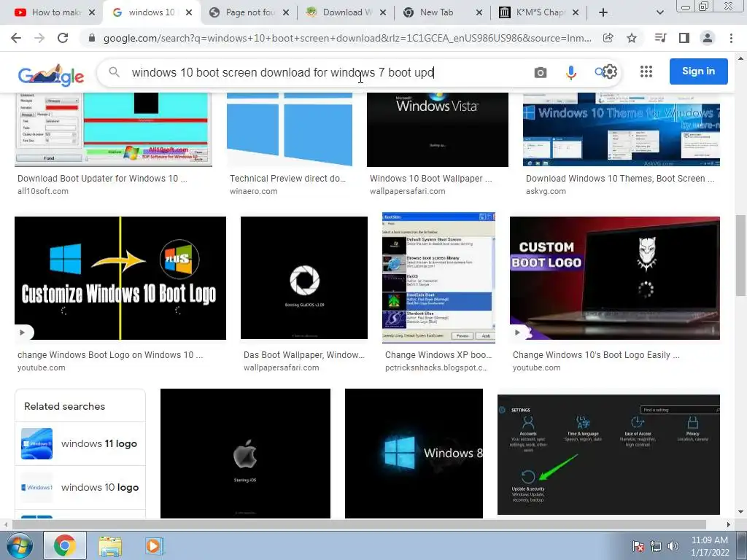Screen dimensions: 747x560
Task: Click the lock icon in address bar
Action: pos(92,38)
